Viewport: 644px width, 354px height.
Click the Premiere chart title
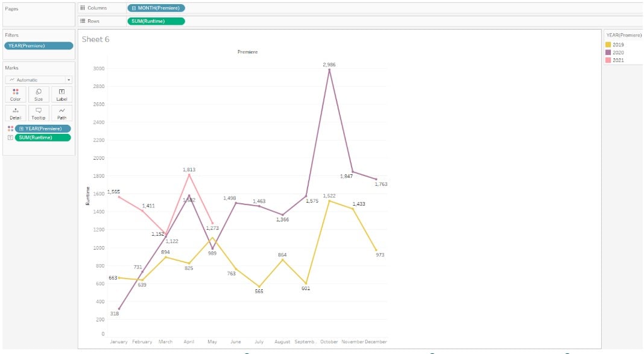coord(249,52)
